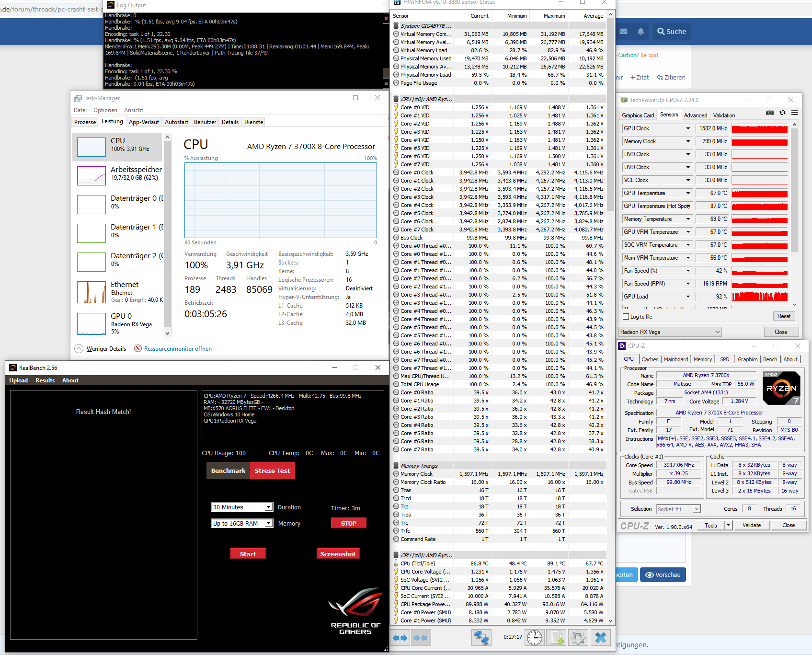The image size is (812, 655).
Task: Open HWiNFO network computers icon
Action: (481, 637)
